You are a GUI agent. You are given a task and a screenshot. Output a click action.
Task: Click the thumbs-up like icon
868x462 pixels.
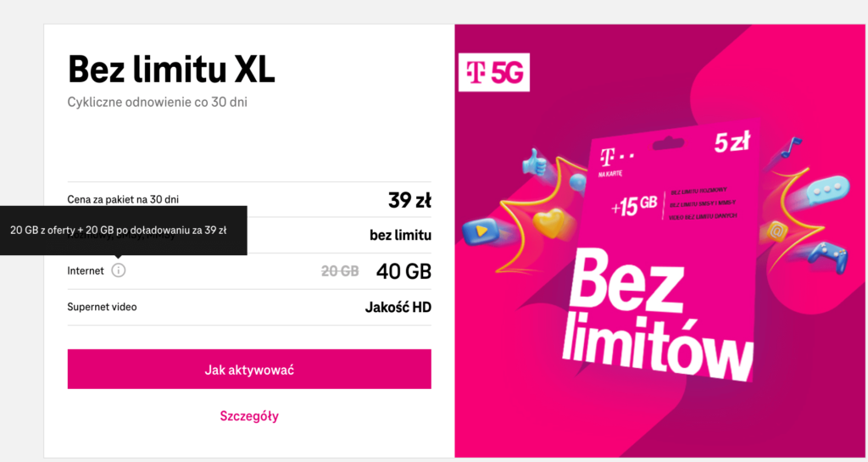pyautogui.click(x=534, y=162)
